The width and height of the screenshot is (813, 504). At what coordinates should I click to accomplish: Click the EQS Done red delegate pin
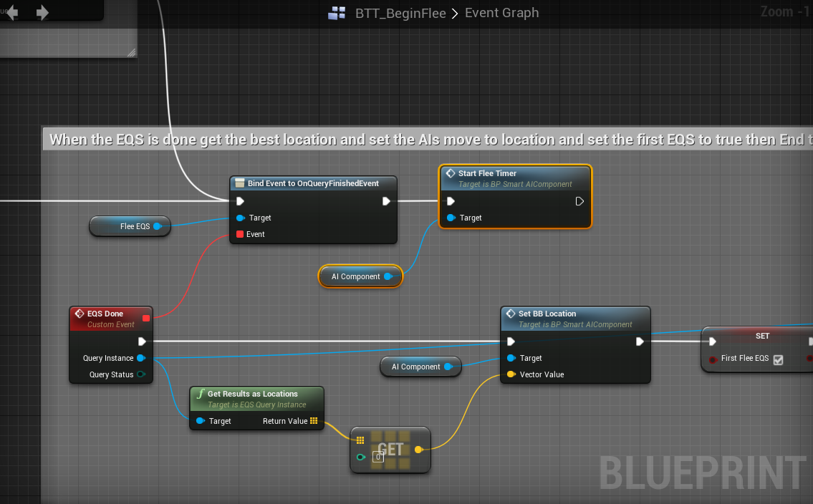click(146, 318)
